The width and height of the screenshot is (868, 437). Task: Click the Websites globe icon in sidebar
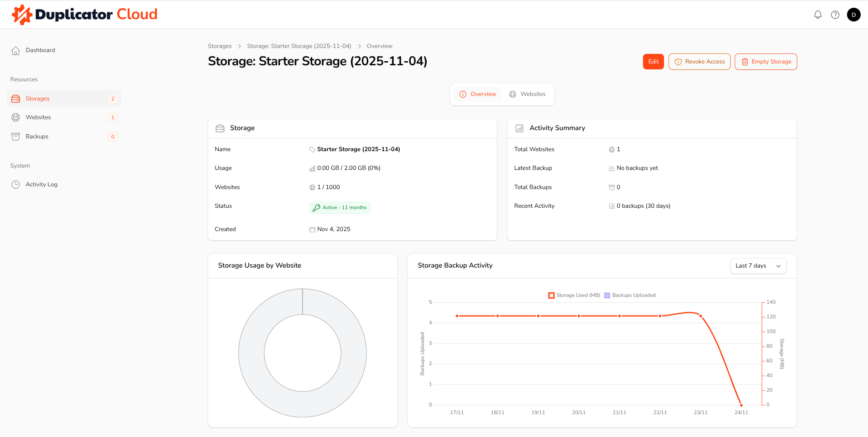16,117
